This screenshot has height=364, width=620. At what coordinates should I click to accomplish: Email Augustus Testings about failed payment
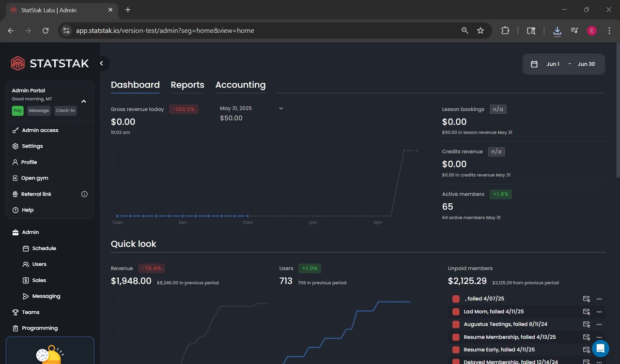pos(586,324)
